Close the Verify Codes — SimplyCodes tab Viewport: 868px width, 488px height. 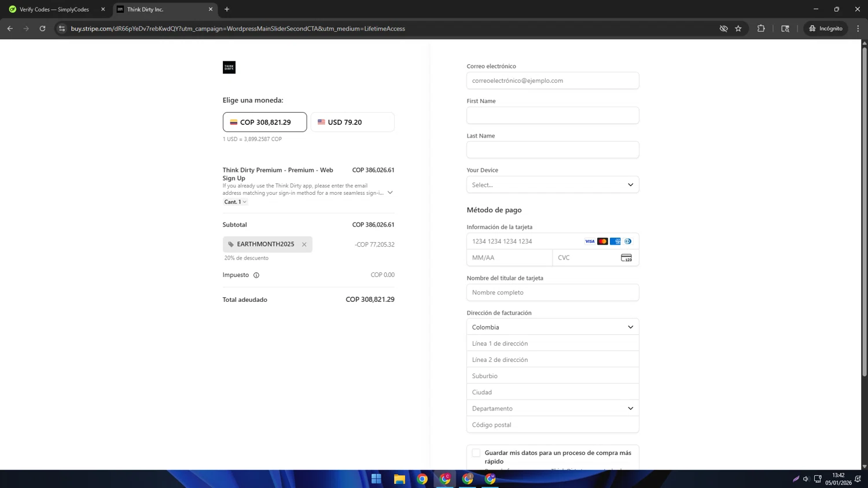[103, 9]
